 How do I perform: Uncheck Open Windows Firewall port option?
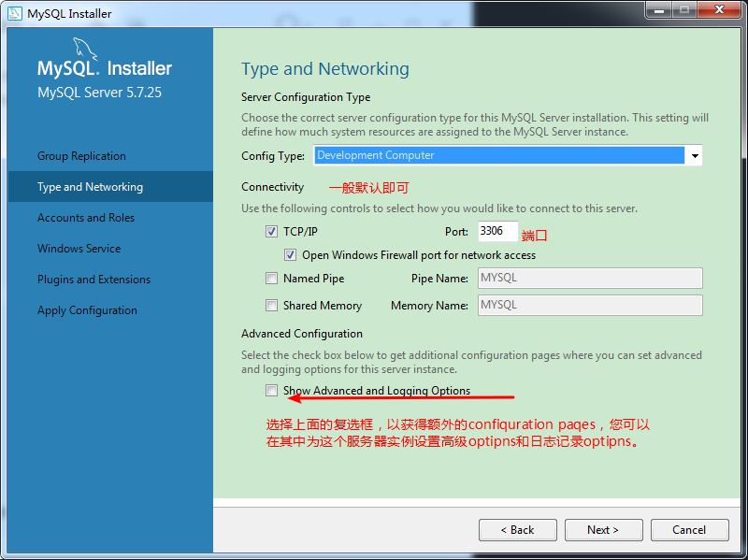(x=291, y=254)
